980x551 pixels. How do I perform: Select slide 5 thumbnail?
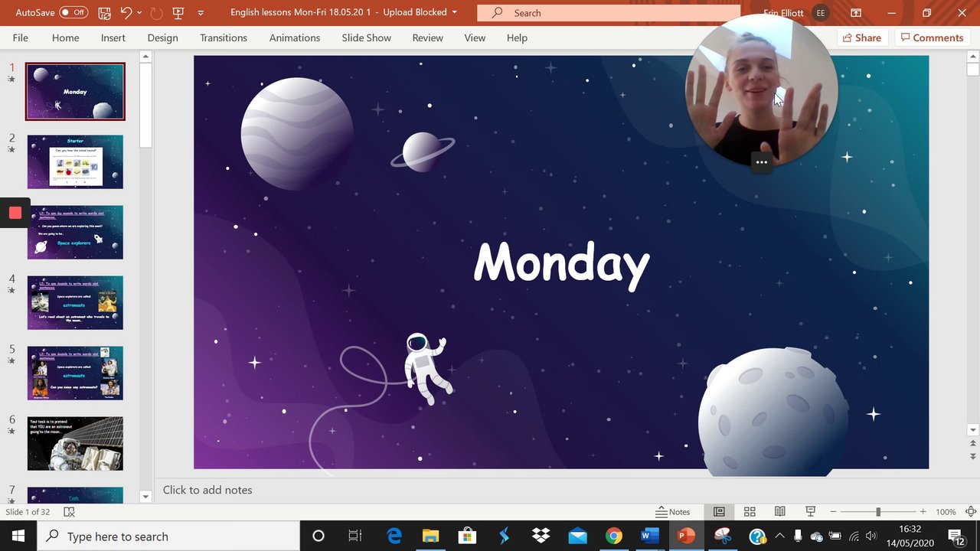[x=75, y=373]
